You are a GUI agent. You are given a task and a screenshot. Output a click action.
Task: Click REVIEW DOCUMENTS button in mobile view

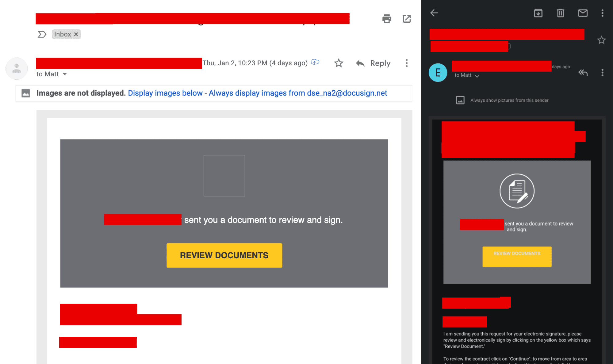517,256
